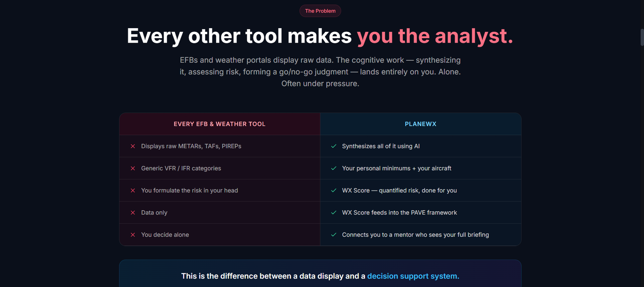Click the checkmark beside Connects you to a mentor
The height and width of the screenshot is (287, 644).
click(334, 235)
